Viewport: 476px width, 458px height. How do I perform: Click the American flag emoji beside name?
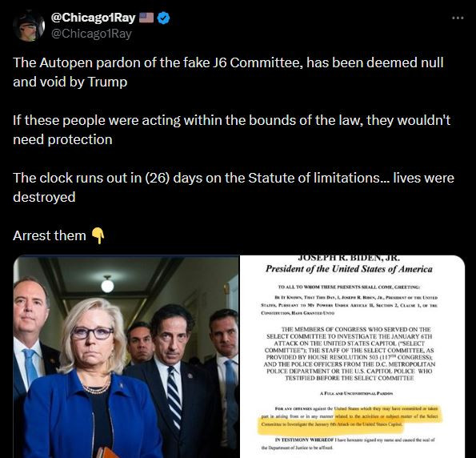pyautogui.click(x=146, y=18)
